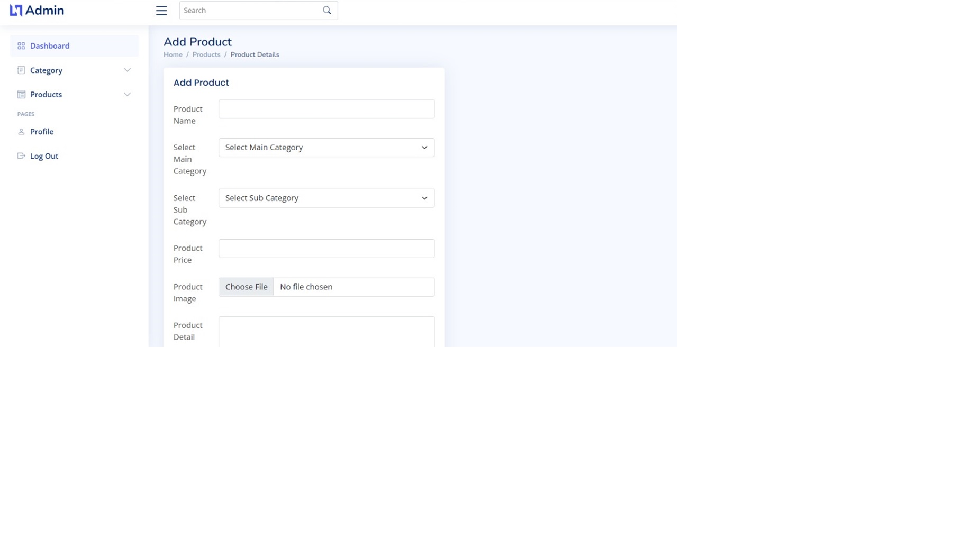Click the 'Add Product' card title

click(201, 83)
